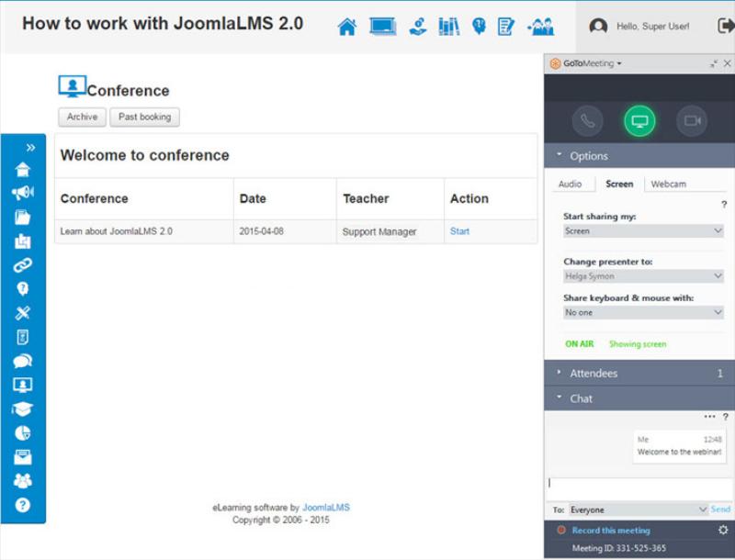Collapse the Options section header
735x560 pixels.
click(639, 156)
